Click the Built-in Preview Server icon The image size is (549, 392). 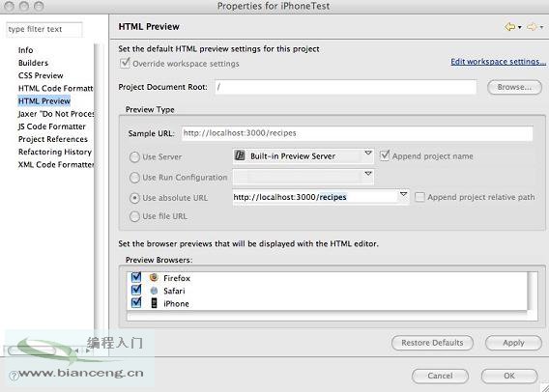tap(240, 155)
